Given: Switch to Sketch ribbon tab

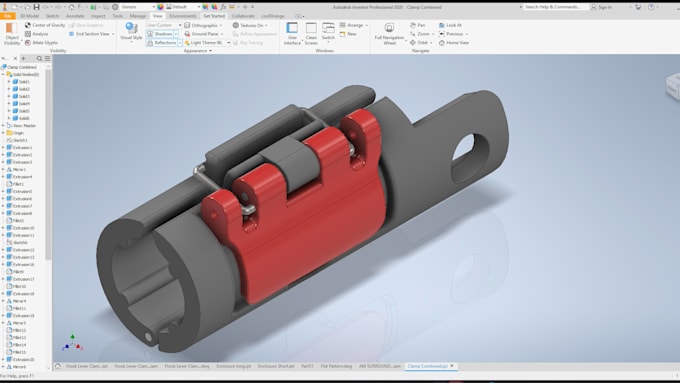Looking at the screenshot, I should click(x=52, y=16).
